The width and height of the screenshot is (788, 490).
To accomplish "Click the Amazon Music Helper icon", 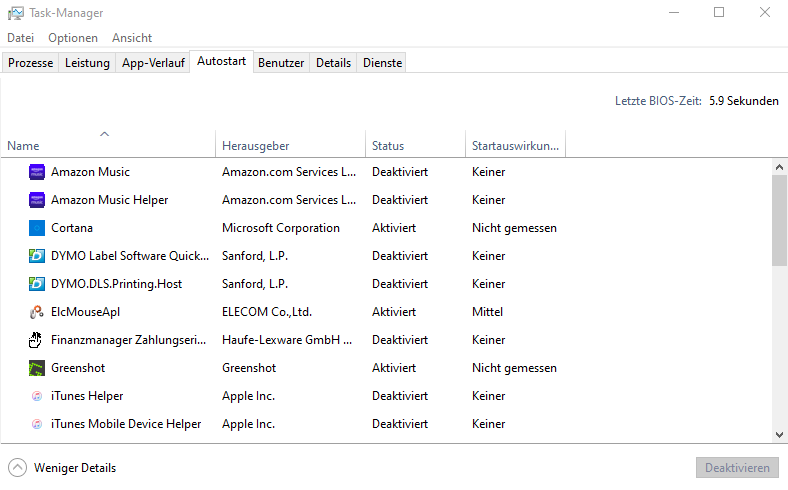I will pos(37,200).
